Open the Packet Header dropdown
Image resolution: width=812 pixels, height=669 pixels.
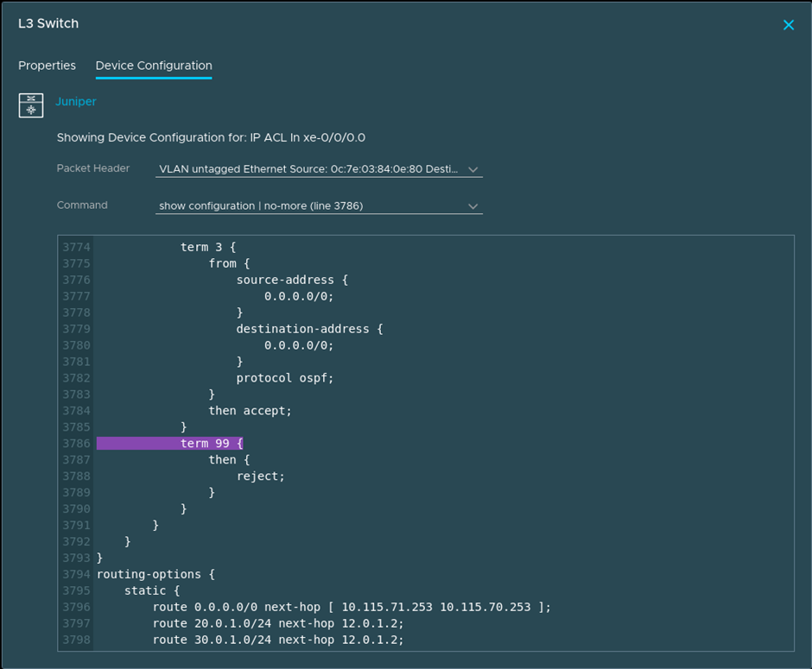[x=318, y=169]
